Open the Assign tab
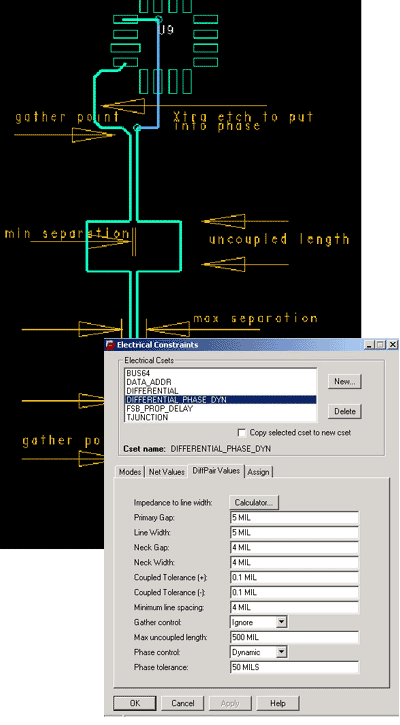Screen dimensions: 400x725 [258, 472]
